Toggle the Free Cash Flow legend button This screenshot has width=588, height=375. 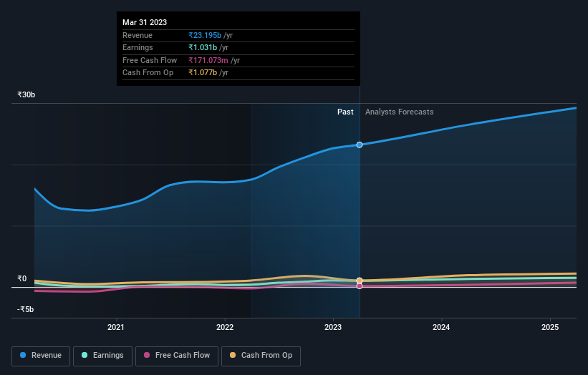coord(177,356)
